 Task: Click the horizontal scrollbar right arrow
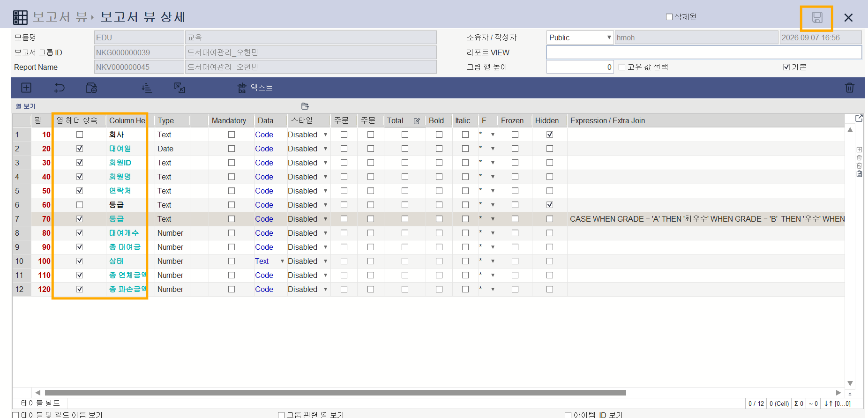[838, 393]
